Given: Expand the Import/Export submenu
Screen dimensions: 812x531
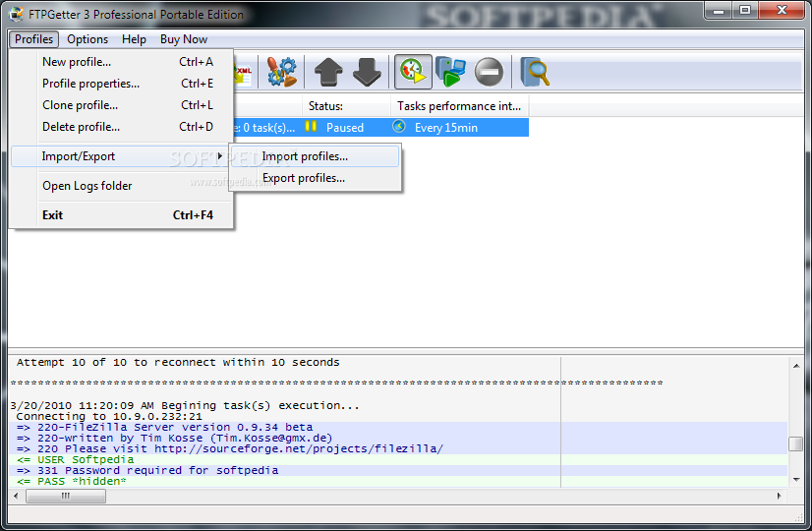Looking at the screenshot, I should pyautogui.click(x=120, y=156).
